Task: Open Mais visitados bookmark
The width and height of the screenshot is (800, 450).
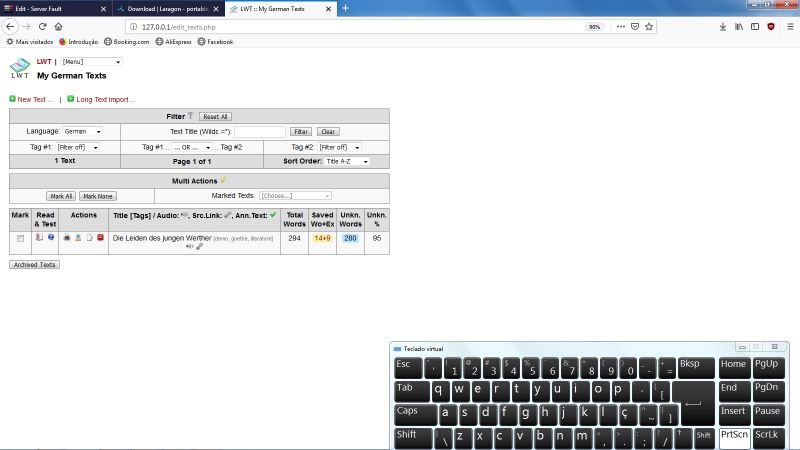Action: (x=30, y=42)
